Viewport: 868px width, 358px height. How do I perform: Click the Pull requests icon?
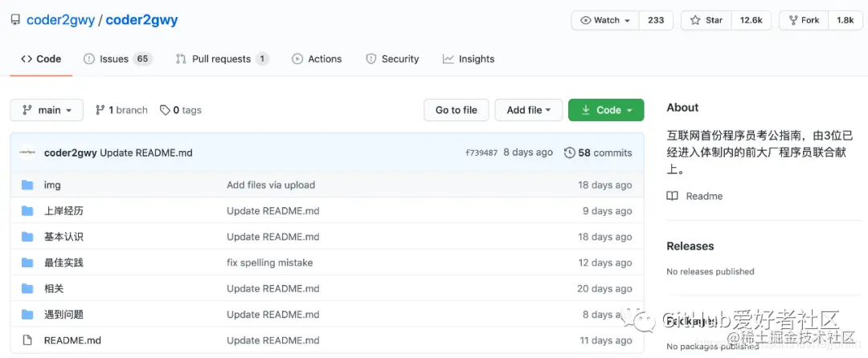click(181, 59)
